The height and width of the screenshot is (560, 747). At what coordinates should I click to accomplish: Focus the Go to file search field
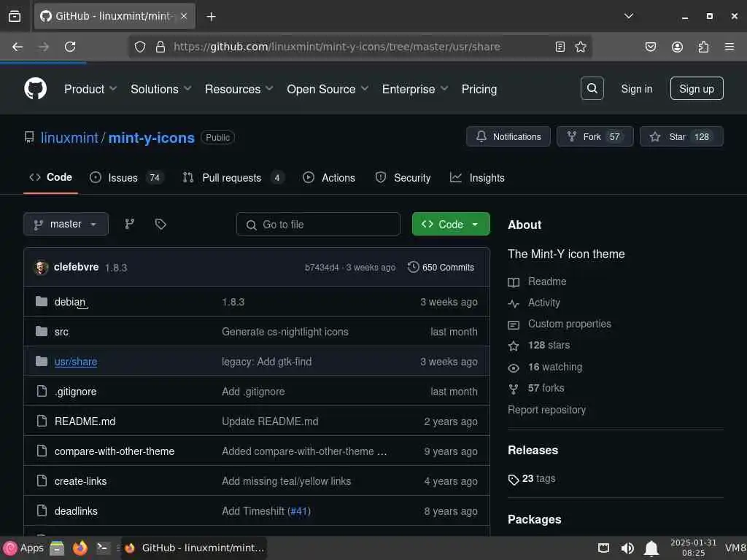pyautogui.click(x=318, y=224)
